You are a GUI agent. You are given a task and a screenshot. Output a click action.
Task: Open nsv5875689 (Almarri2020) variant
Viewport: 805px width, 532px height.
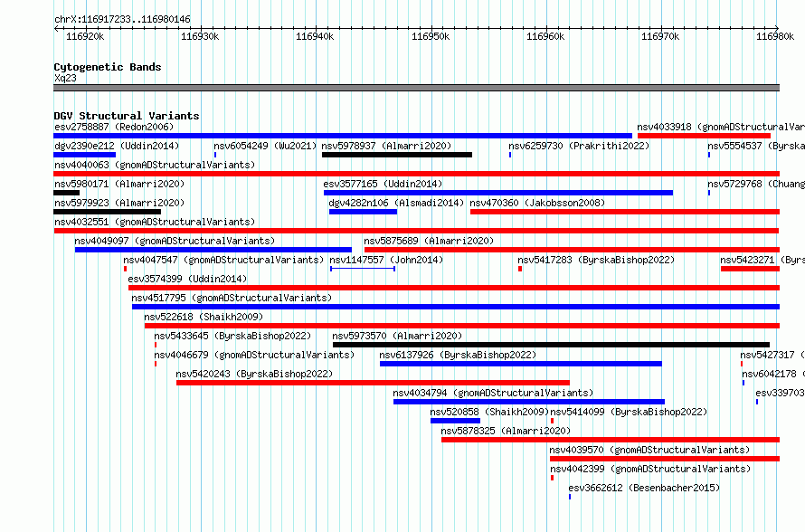pyautogui.click(x=429, y=241)
